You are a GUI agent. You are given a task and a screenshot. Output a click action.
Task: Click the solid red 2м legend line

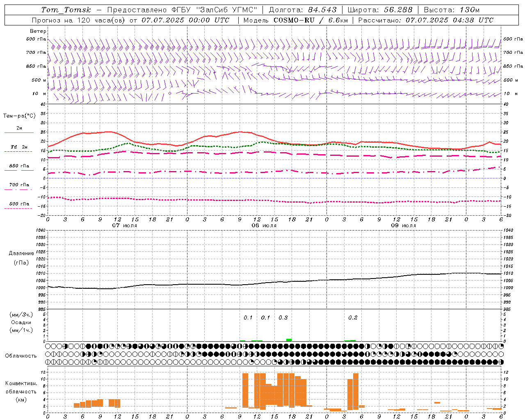click(19, 132)
